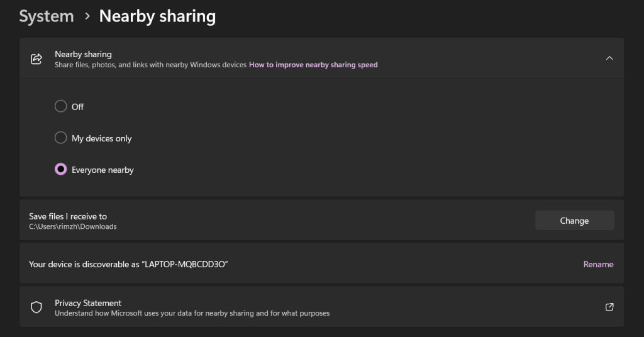Click the Save files I receive to label
The width and height of the screenshot is (644, 337).
click(68, 216)
